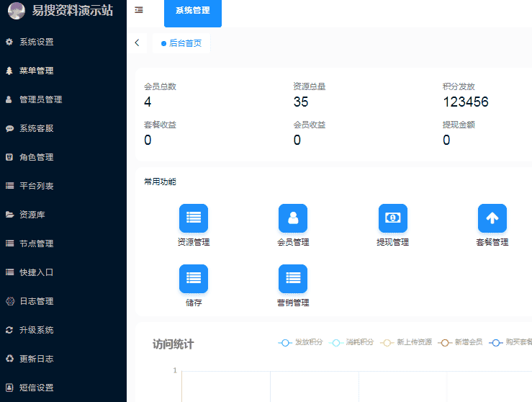The image size is (532, 402).
Task: Click the 资源总量 value 35
Action: (301, 102)
